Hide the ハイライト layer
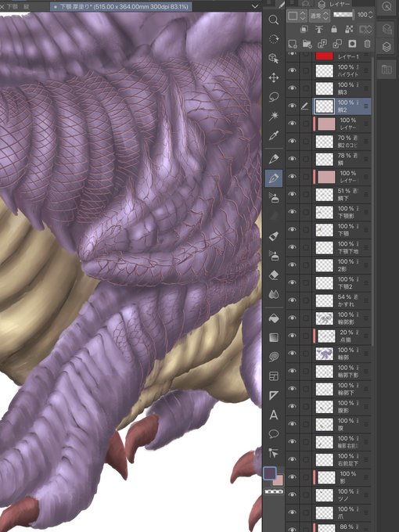 point(292,70)
